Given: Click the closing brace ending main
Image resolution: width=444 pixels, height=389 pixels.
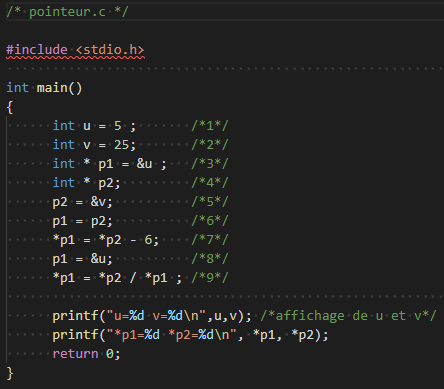Looking at the screenshot, I should pos(10,373).
